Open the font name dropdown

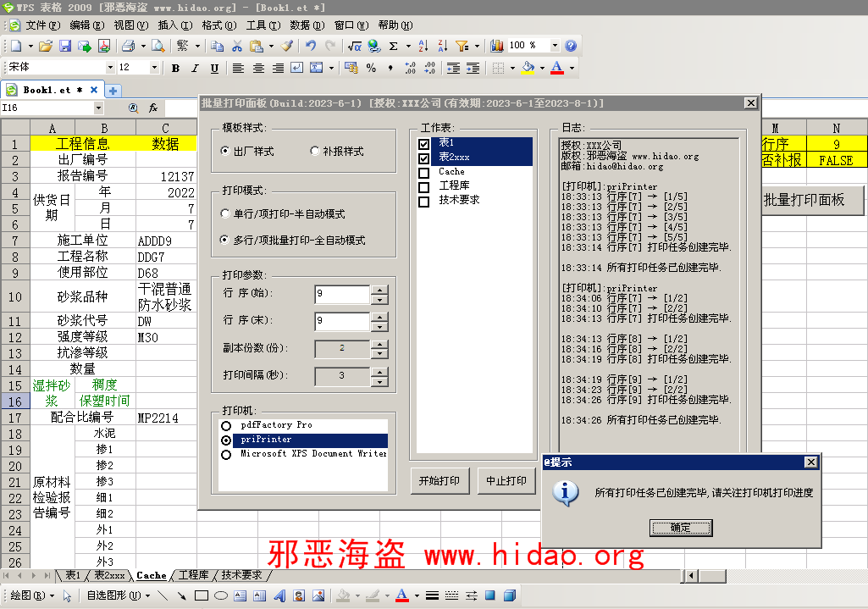click(x=109, y=68)
